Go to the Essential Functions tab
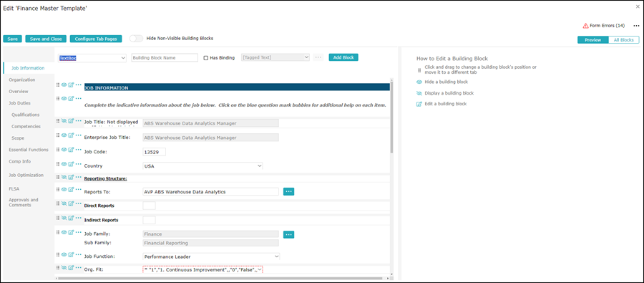The height and width of the screenshot is (283, 644). pos(29,150)
